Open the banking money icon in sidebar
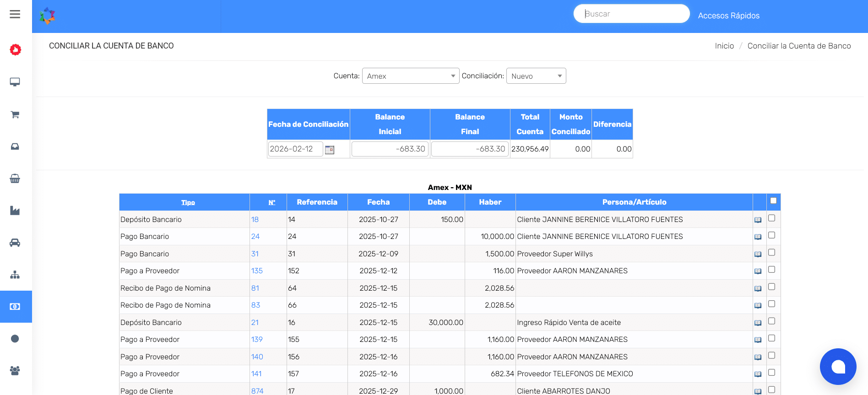Viewport: 868px width, 395px height. point(15,307)
